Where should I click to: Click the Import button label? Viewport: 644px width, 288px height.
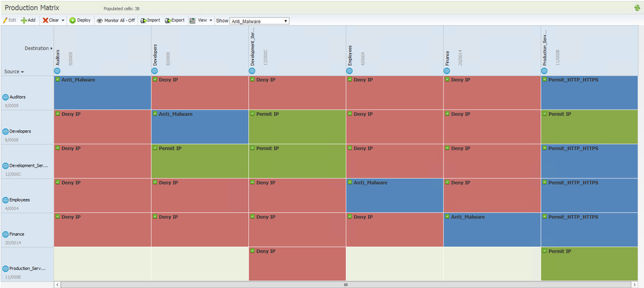(153, 20)
